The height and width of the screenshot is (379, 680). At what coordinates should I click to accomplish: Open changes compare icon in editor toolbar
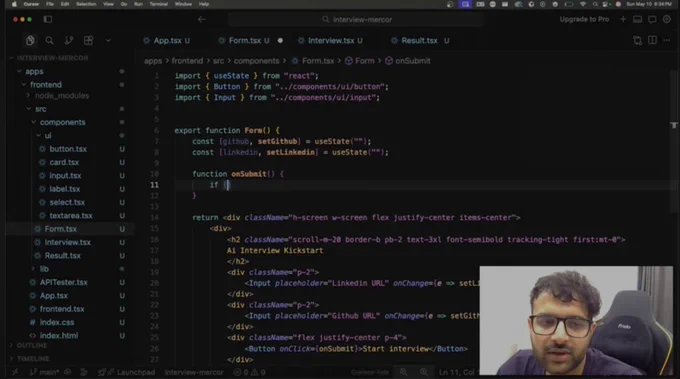pyautogui.click(x=638, y=40)
